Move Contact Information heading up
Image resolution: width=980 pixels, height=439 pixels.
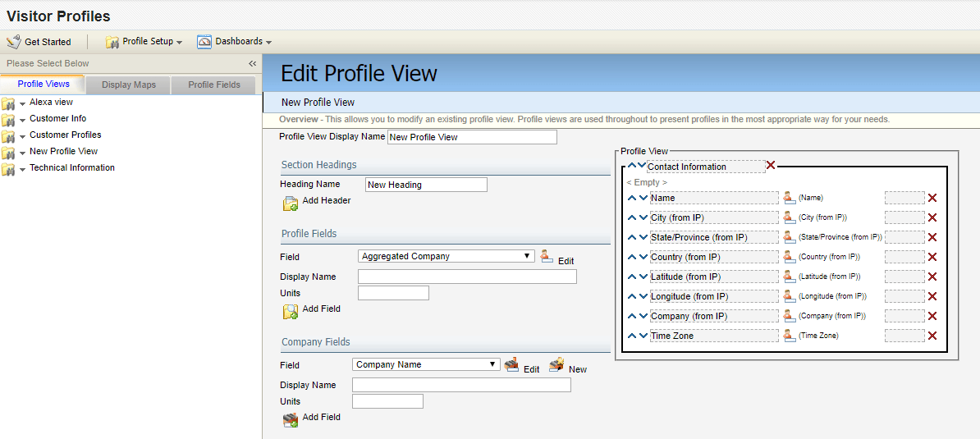(x=632, y=166)
